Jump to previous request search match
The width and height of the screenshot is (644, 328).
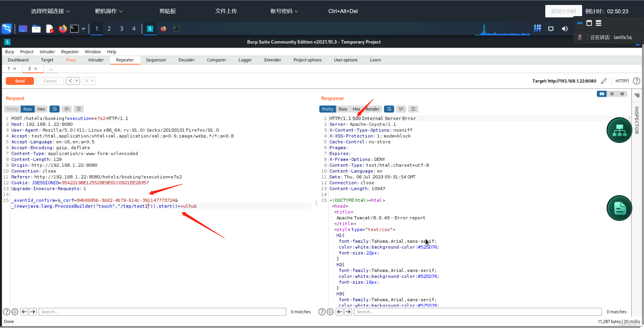tap(24, 312)
